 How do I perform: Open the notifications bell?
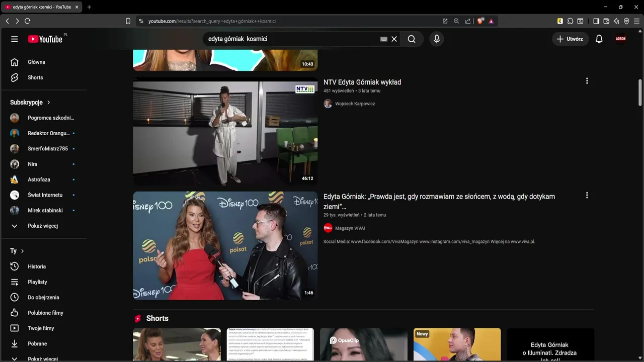(599, 39)
